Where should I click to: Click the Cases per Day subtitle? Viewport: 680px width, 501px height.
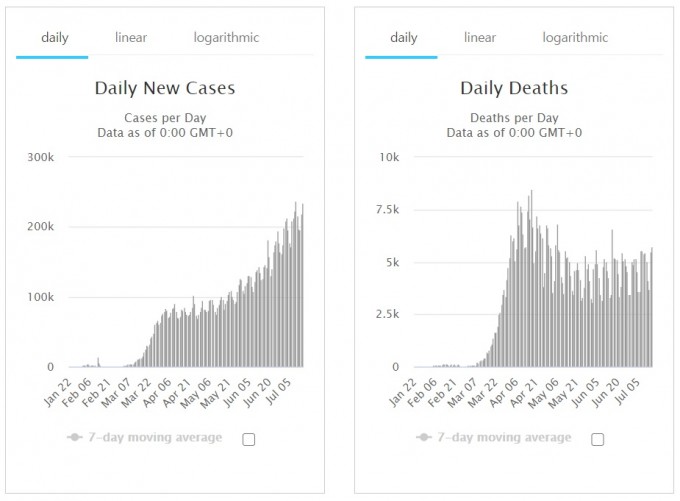[x=165, y=116]
